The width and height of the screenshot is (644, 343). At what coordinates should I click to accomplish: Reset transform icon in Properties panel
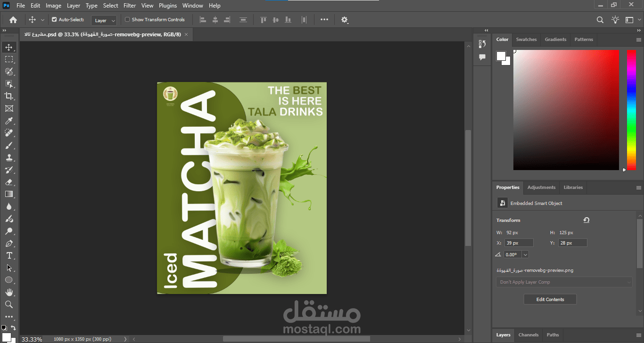tap(586, 220)
